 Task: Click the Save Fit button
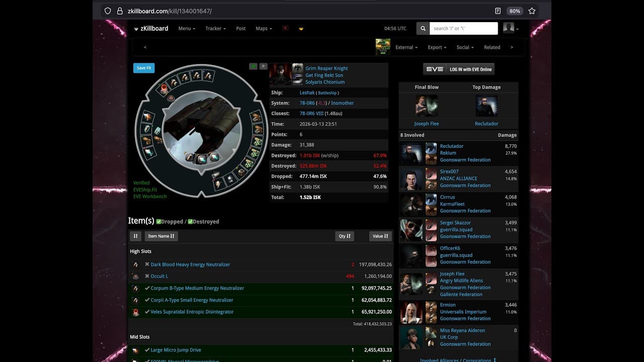pyautogui.click(x=144, y=68)
